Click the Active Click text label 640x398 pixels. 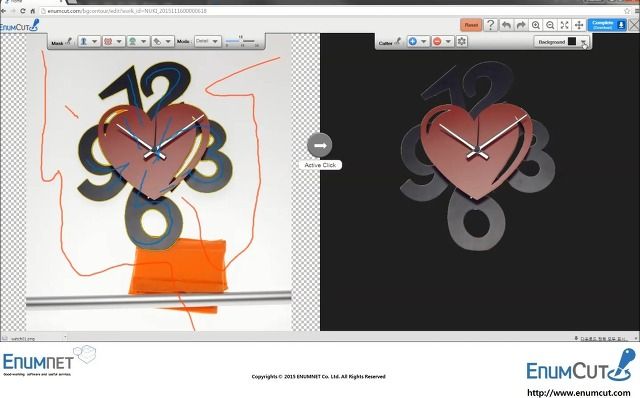tap(320, 165)
